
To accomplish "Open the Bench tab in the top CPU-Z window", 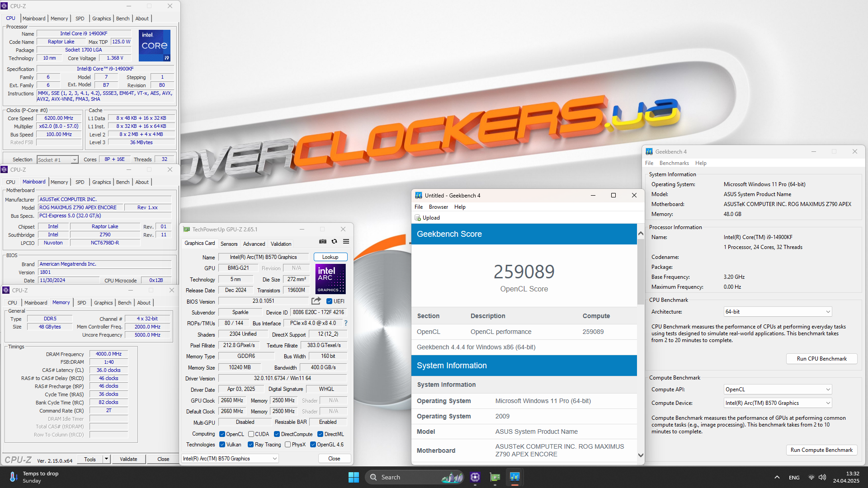I will (123, 19).
